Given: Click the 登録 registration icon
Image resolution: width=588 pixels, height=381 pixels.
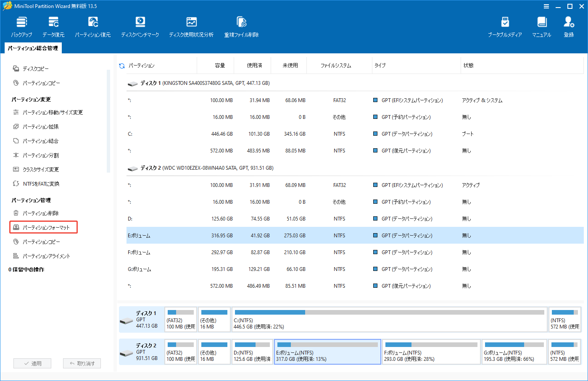Looking at the screenshot, I should 568,25.
